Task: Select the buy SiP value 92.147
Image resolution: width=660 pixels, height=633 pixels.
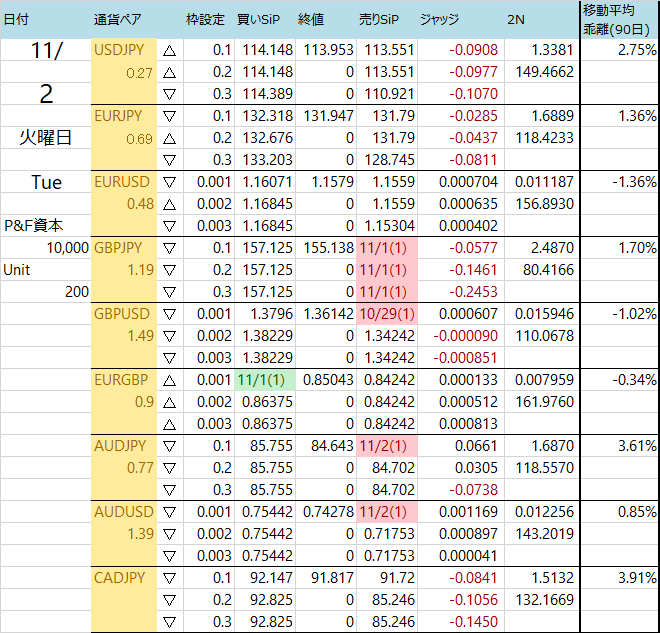Action: point(271,578)
